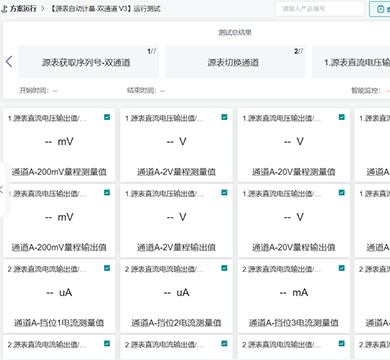Select the 1.源表直流电压输 step card
The height and width of the screenshot is (360, 390).
[x=351, y=62]
